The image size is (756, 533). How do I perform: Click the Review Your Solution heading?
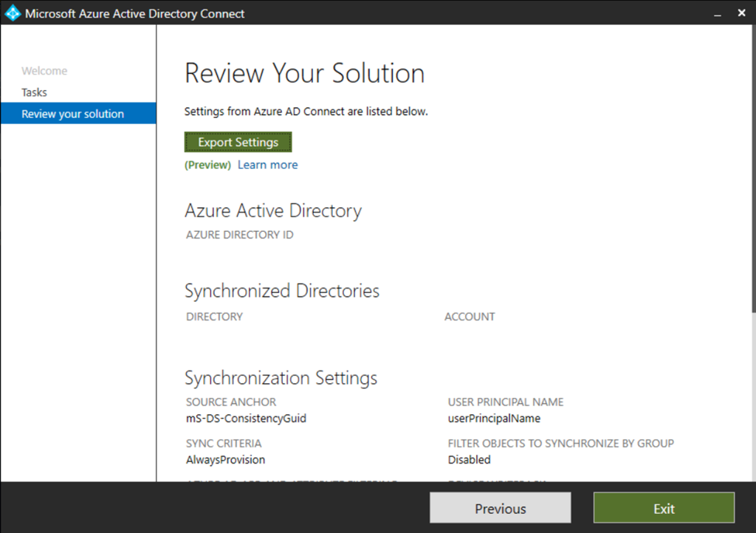(304, 73)
